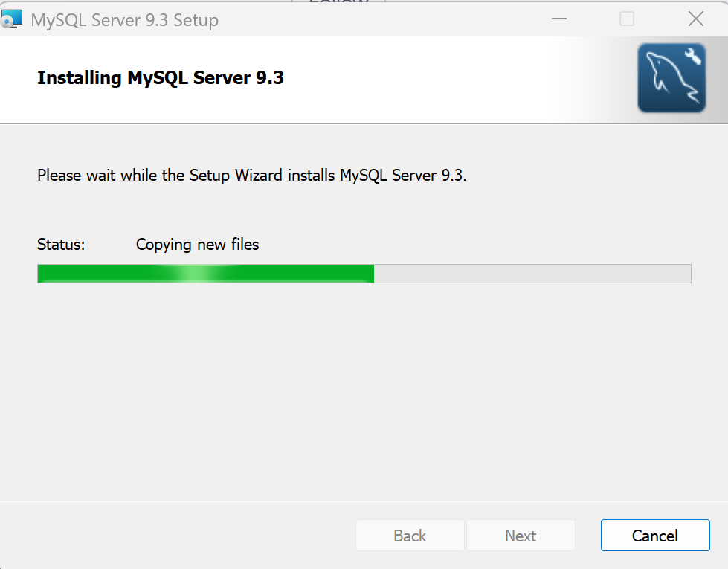The width and height of the screenshot is (728, 569).
Task: Click the 'MySQL Server 9.3 Setup' title bar text
Action: 125,20
